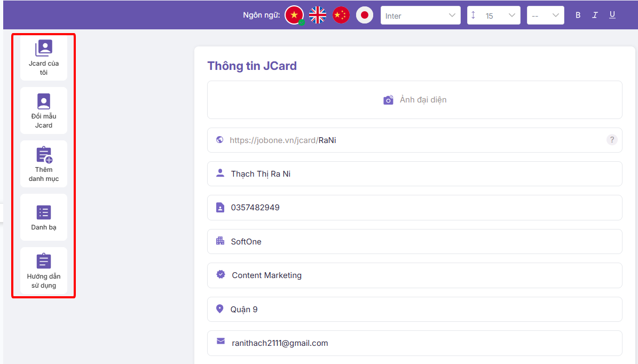Toggle underline formatting (U)
Image resolution: width=638 pixels, height=364 pixels.
click(x=612, y=15)
